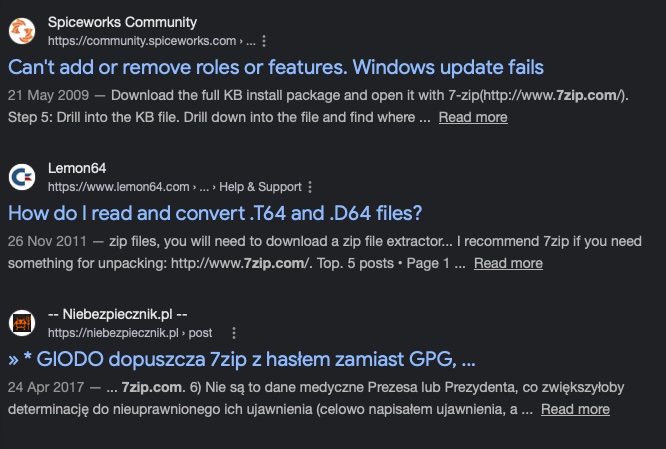666x449 pixels.
Task: Click the Lemon64 site name
Action: [x=77, y=168]
